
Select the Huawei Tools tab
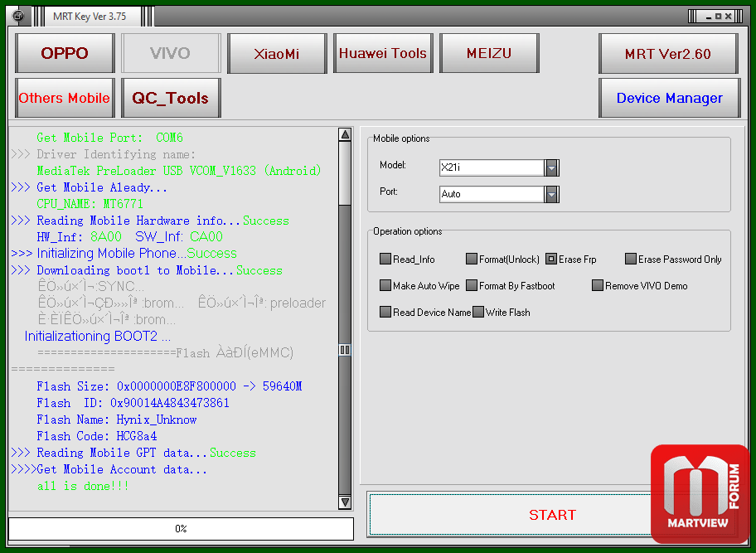pos(383,54)
